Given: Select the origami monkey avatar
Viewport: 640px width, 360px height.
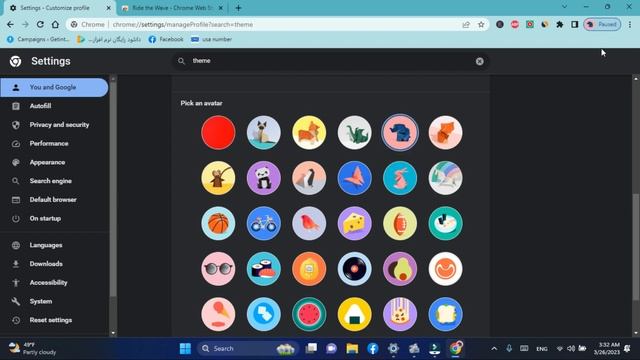Looking at the screenshot, I should pyautogui.click(x=218, y=178).
